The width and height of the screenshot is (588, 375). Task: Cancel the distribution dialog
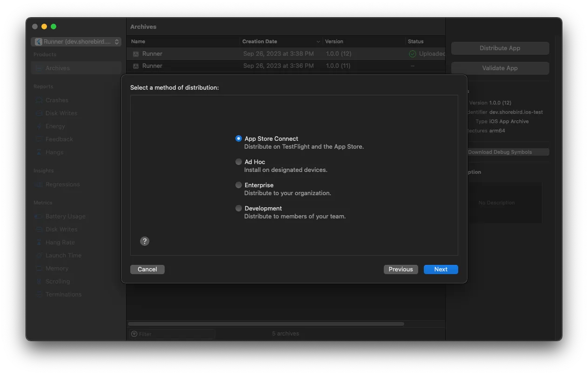point(147,269)
